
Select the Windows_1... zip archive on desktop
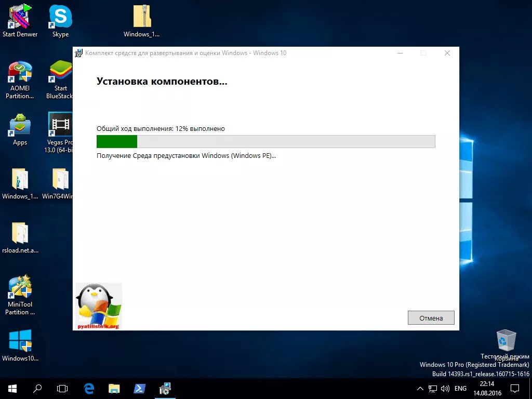(141, 20)
